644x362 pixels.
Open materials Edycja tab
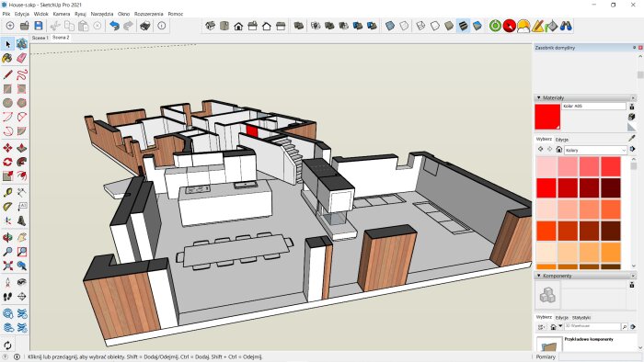562,140
